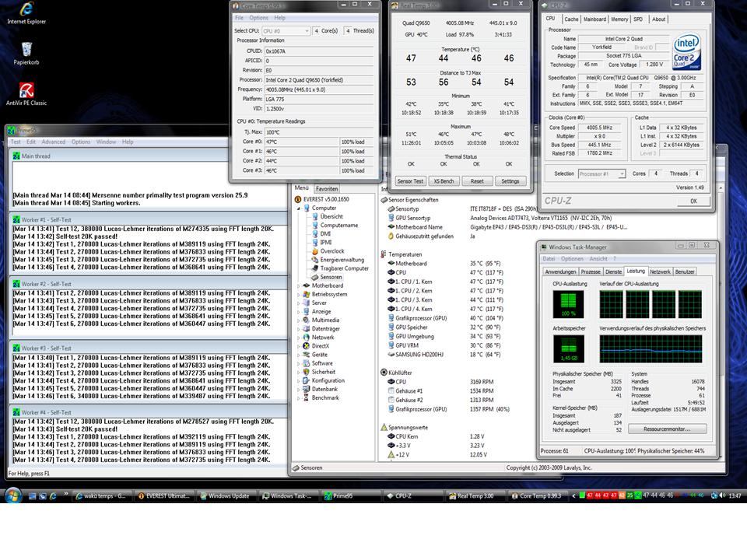Click Worker #1 Self-Test window icon

[x=16, y=220]
